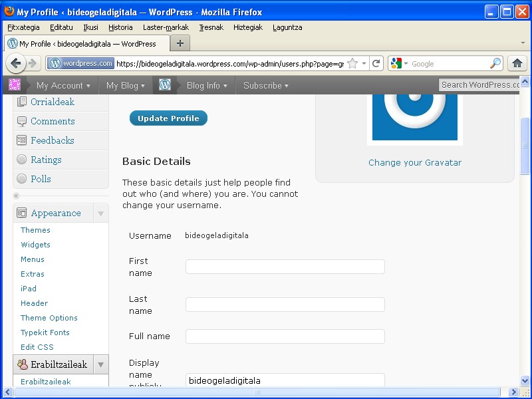The image size is (532, 399).
Task: Click the horizontal scrollbar right arrow
Action: pyautogui.click(x=513, y=392)
